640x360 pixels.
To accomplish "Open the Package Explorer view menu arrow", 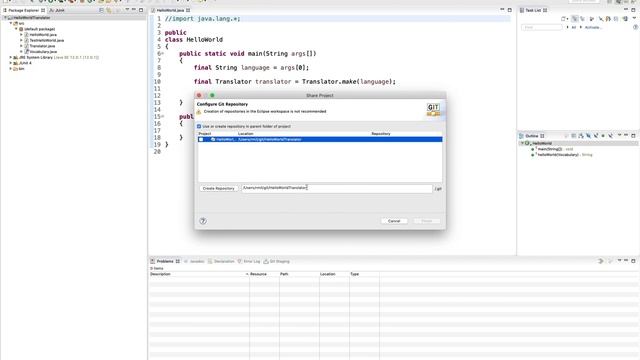I will [127, 10].
